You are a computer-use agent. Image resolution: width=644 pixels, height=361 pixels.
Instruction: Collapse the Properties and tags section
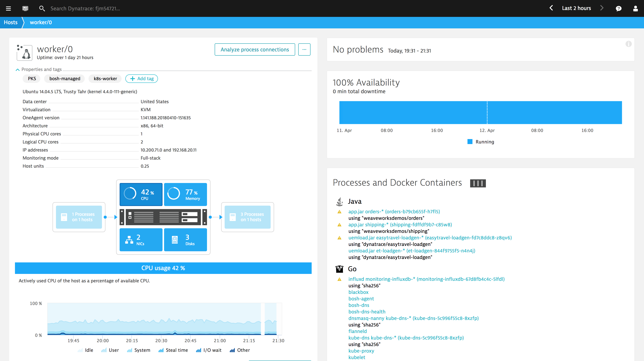pos(39,69)
